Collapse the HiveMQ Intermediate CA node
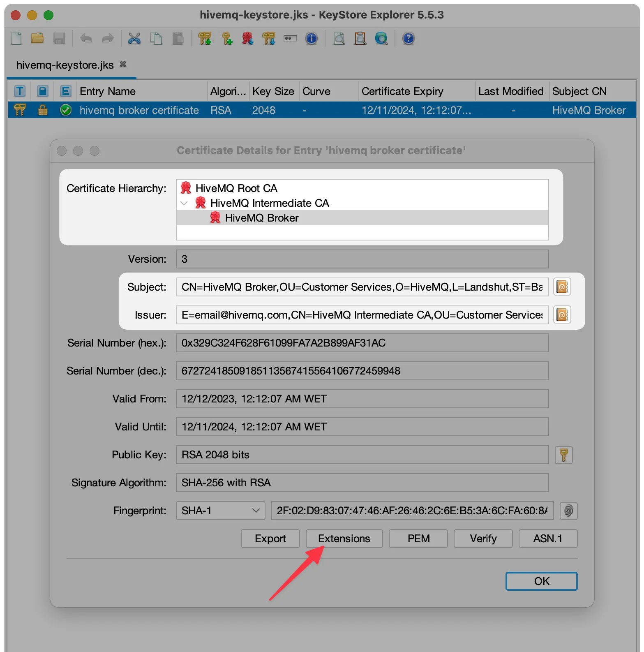Image resolution: width=644 pixels, height=652 pixels. 184,203
